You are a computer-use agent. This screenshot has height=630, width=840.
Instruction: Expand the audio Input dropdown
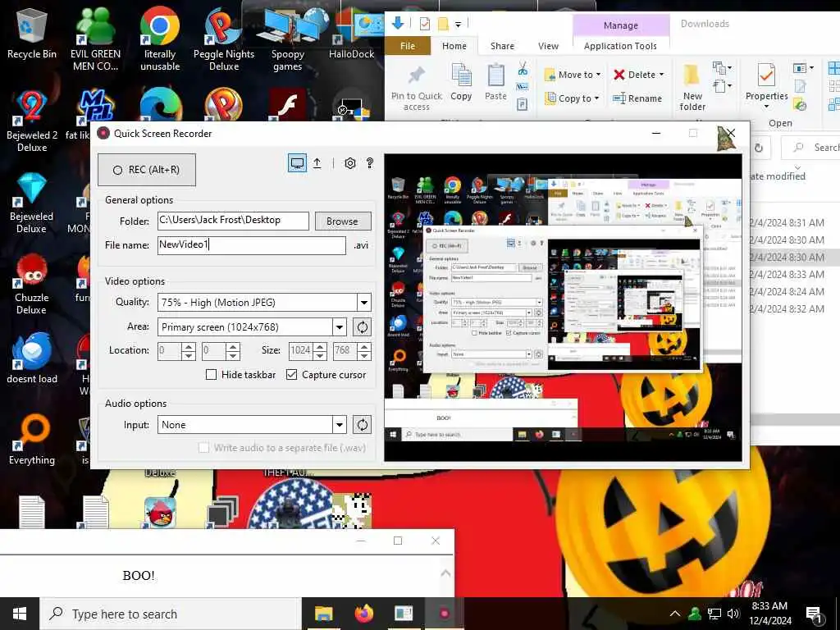340,425
